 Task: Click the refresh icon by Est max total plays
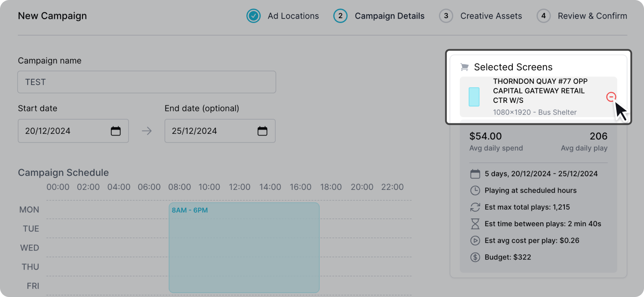[x=475, y=207]
